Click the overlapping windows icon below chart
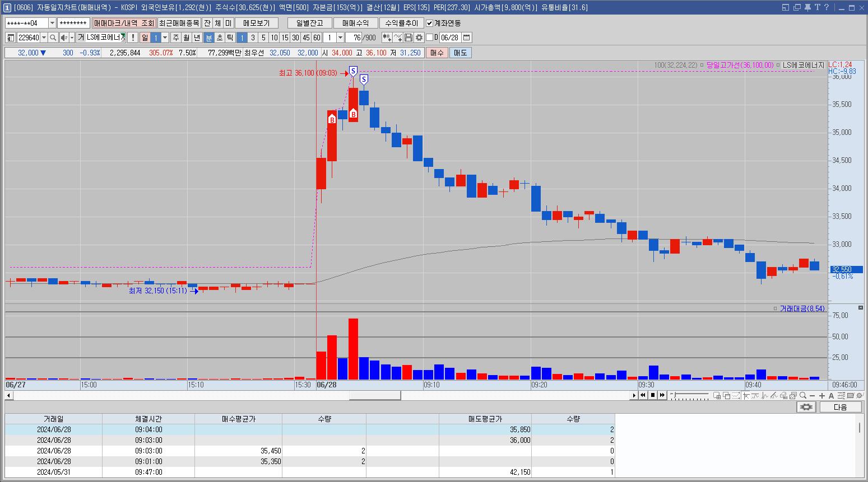Screen dimensions: 868x482 pos(727,396)
